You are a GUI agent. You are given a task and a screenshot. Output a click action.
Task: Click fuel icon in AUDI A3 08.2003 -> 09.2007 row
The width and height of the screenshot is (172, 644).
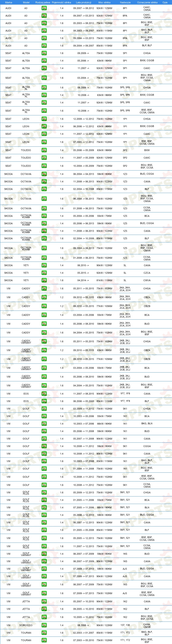pos(44,30)
